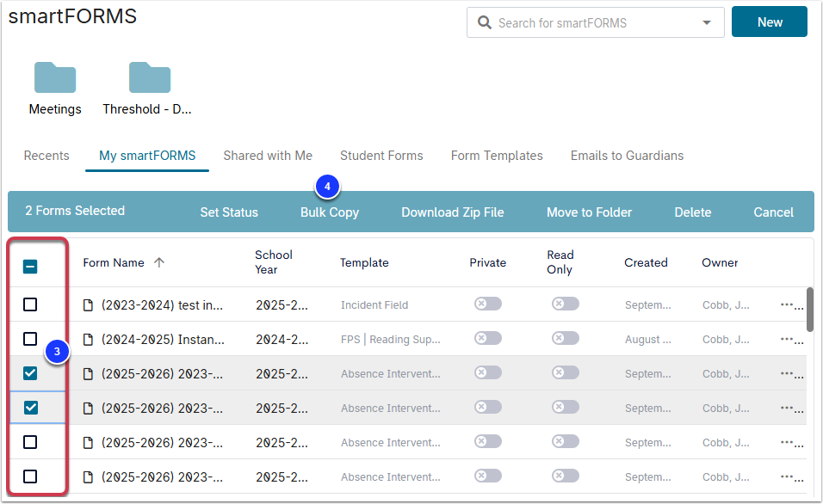Screen dimensions: 823x504
Task: Click Move to Folder
Action: pyautogui.click(x=589, y=212)
